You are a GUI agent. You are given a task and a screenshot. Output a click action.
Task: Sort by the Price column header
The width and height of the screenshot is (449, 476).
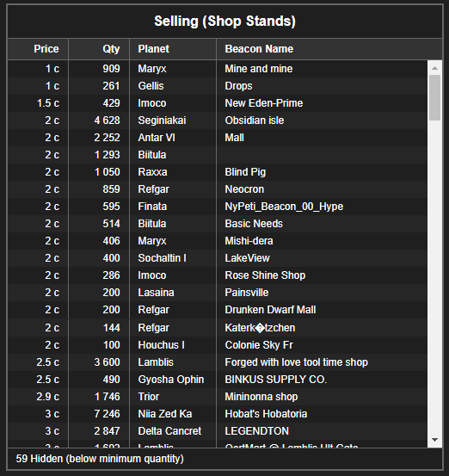[x=38, y=49]
